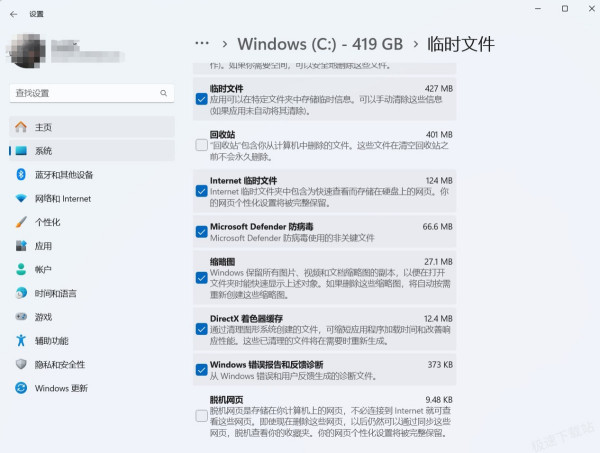Select the System monitor icon

pyautogui.click(x=21, y=151)
